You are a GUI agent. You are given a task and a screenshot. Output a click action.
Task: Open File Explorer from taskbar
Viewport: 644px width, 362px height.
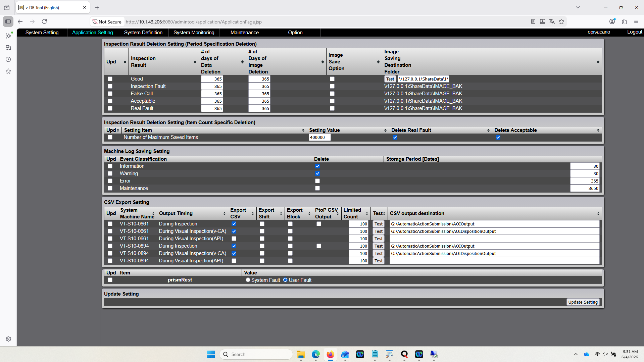coord(301,354)
